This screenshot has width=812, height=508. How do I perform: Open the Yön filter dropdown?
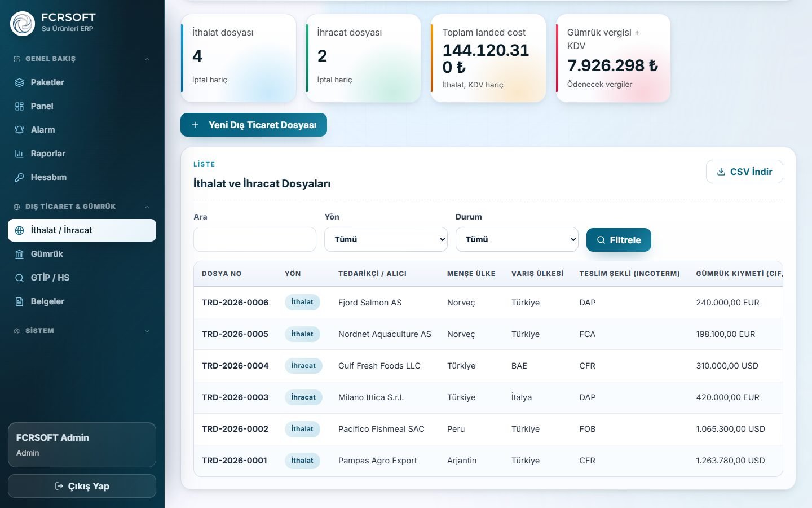coord(386,239)
